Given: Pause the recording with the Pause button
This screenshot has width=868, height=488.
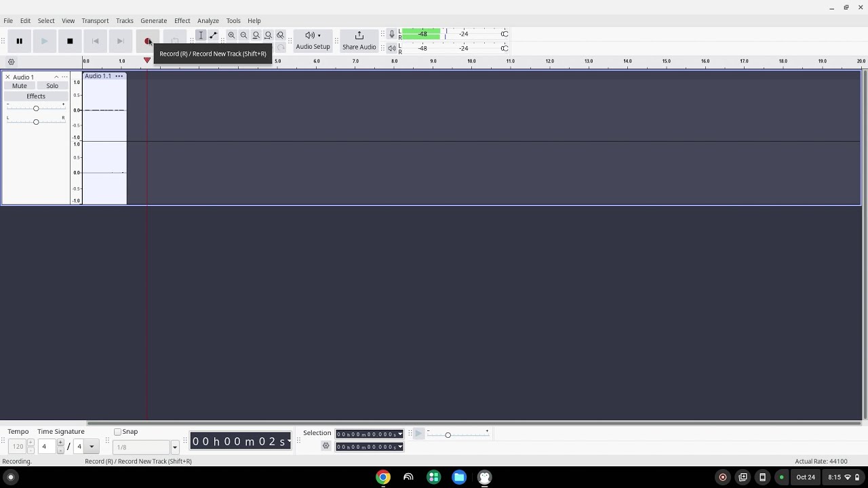Looking at the screenshot, I should click(x=20, y=41).
